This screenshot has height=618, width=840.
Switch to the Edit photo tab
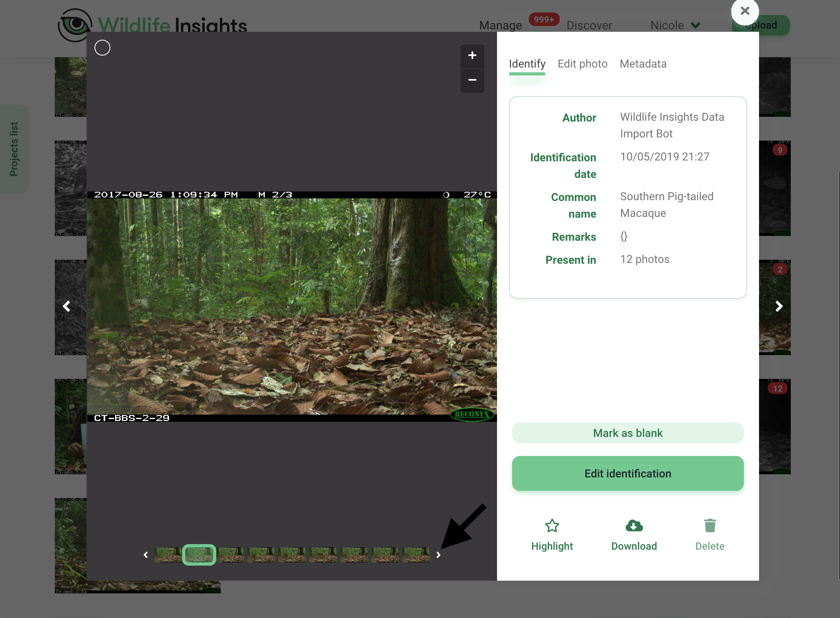(x=582, y=64)
